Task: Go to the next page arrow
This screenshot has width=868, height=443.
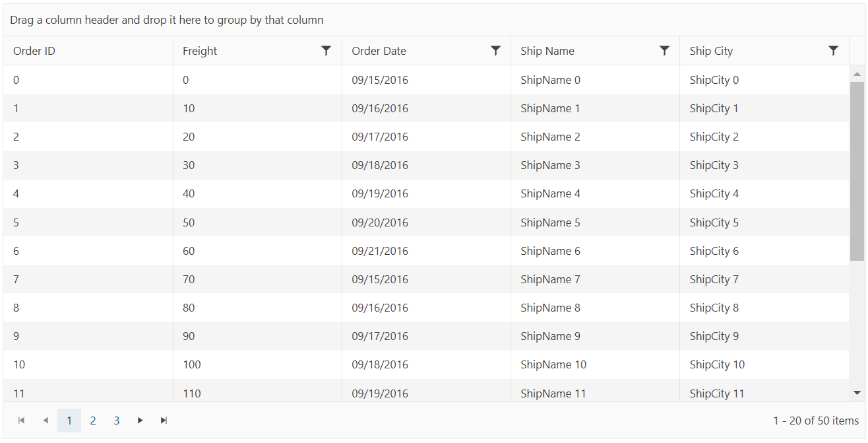Action: click(x=140, y=421)
